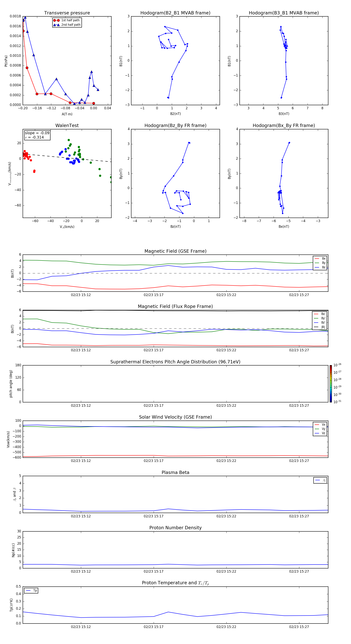Click the "Plasma Beta" plot title
This screenshot has height=644, width=351.
click(x=175, y=473)
